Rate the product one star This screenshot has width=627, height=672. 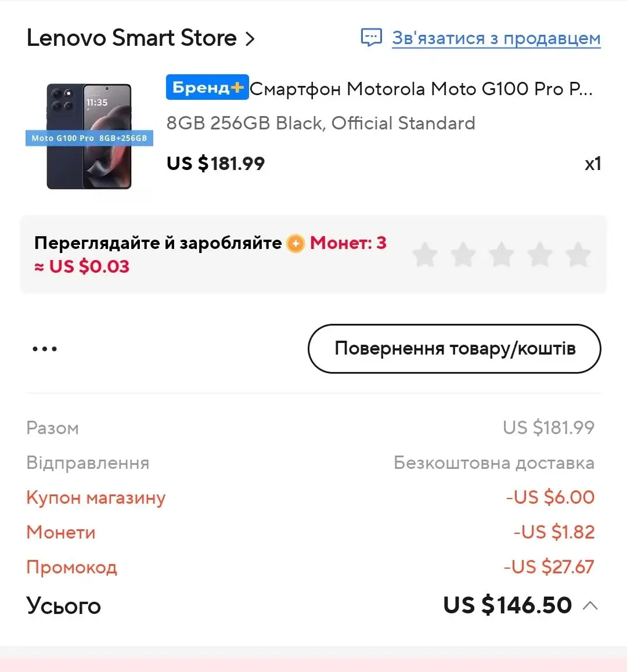pos(425,255)
